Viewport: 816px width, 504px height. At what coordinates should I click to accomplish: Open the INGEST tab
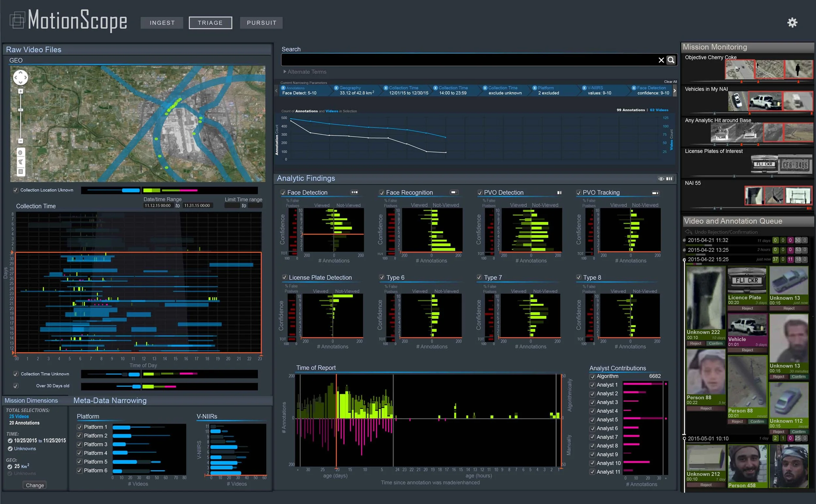point(162,23)
